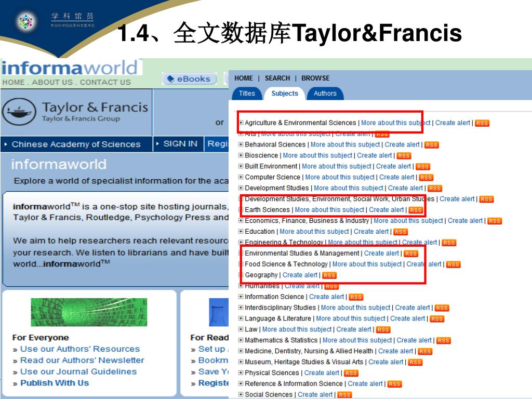This screenshot has width=532, height=399.
Task: Expand the Mathematics & Statistics subject
Action: (241, 340)
